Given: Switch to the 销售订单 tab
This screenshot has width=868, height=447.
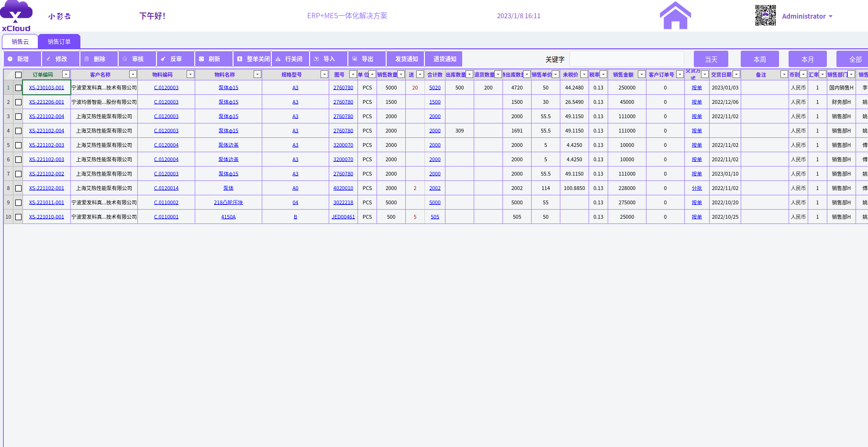Looking at the screenshot, I should [x=59, y=42].
